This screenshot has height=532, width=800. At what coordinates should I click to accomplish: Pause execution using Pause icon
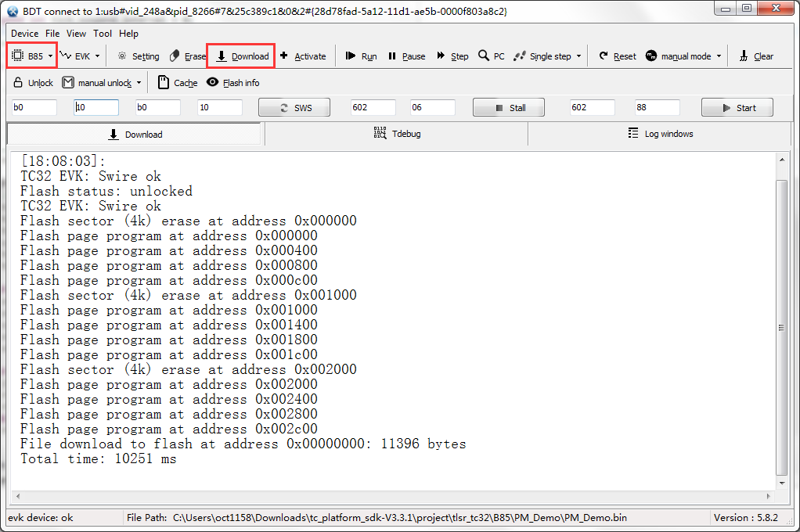click(x=393, y=56)
